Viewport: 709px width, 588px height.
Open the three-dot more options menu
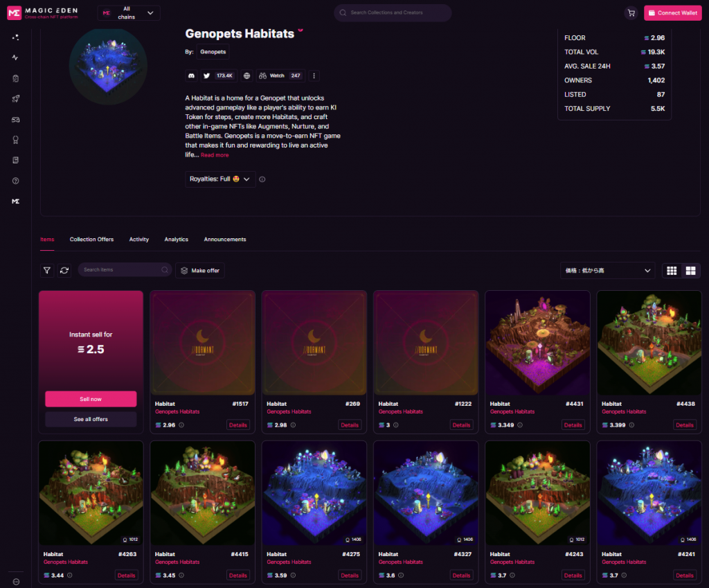[314, 75]
